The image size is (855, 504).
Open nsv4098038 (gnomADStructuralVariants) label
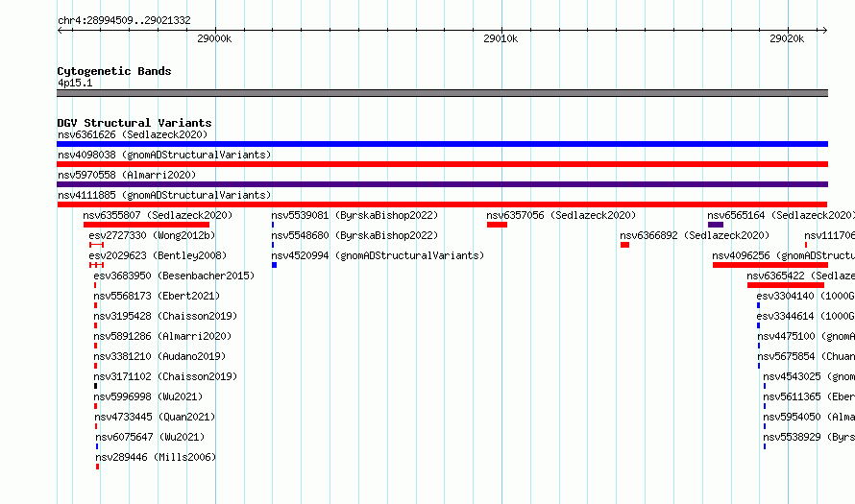[x=164, y=155]
